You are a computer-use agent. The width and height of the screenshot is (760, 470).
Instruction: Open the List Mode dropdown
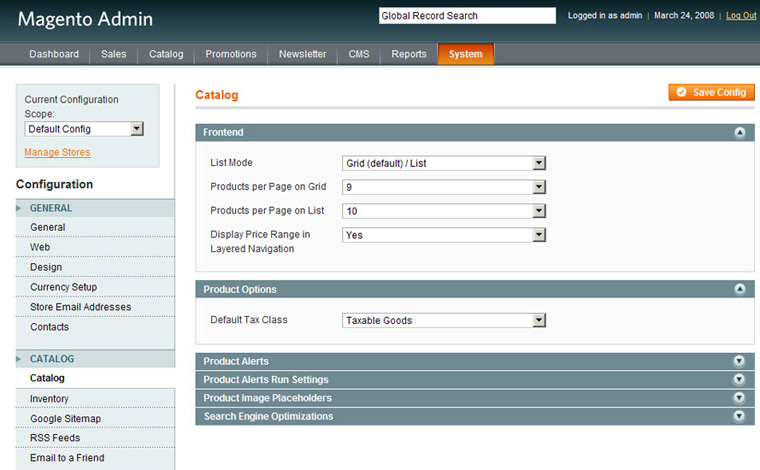[444, 163]
